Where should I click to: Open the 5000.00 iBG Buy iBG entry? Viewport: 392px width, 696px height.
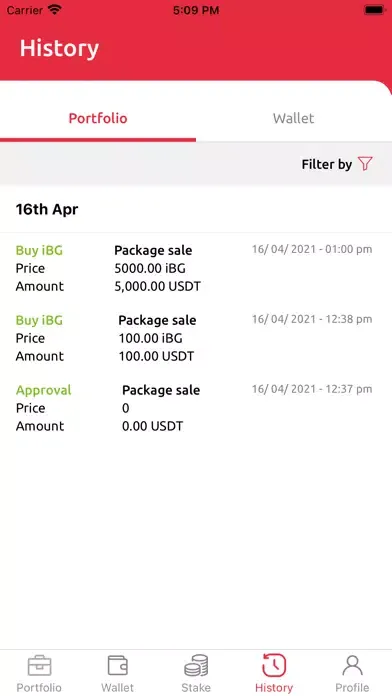196,268
